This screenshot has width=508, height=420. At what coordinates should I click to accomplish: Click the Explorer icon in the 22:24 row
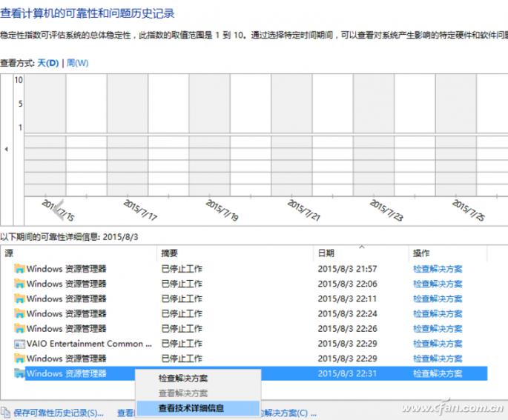coord(20,314)
